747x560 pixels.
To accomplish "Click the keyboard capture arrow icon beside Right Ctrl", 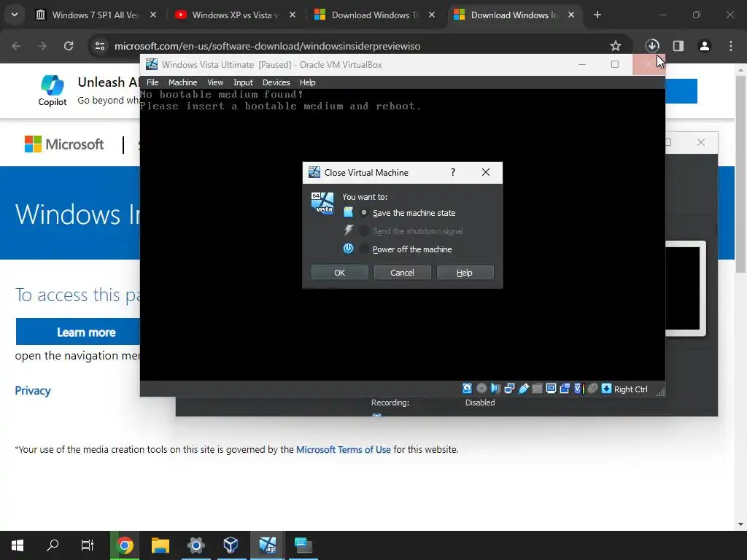I will tap(606, 389).
